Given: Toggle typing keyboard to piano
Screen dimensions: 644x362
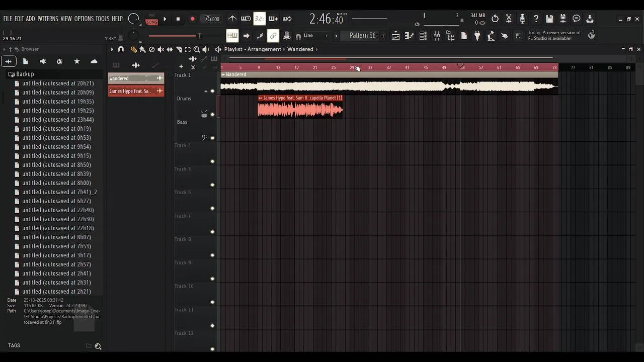Looking at the screenshot, I should (x=232, y=36).
